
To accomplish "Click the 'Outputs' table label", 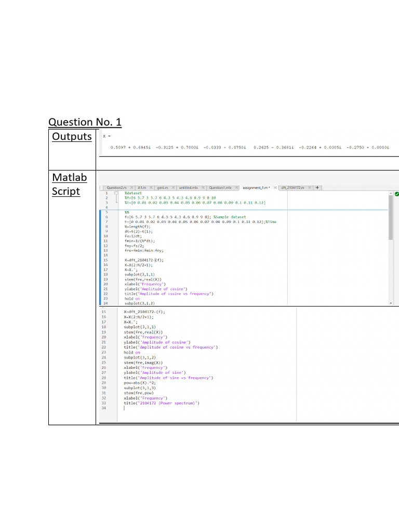I will pos(72,137).
